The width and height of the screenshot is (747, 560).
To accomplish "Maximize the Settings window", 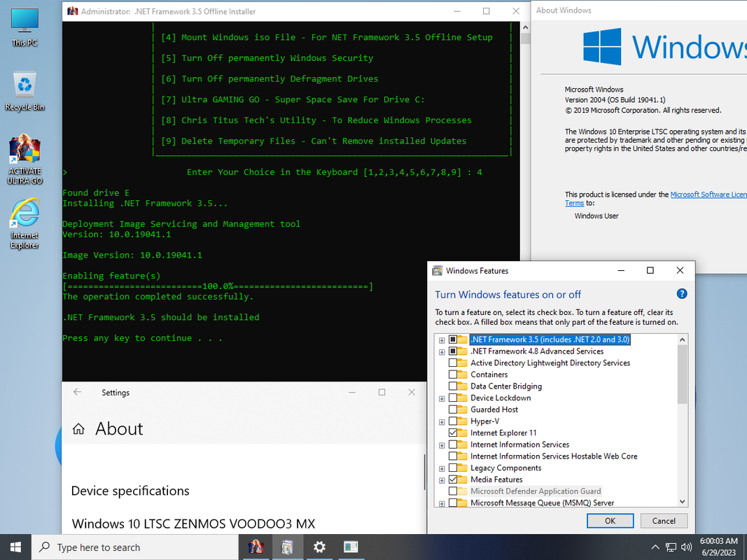I will pyautogui.click(x=382, y=392).
